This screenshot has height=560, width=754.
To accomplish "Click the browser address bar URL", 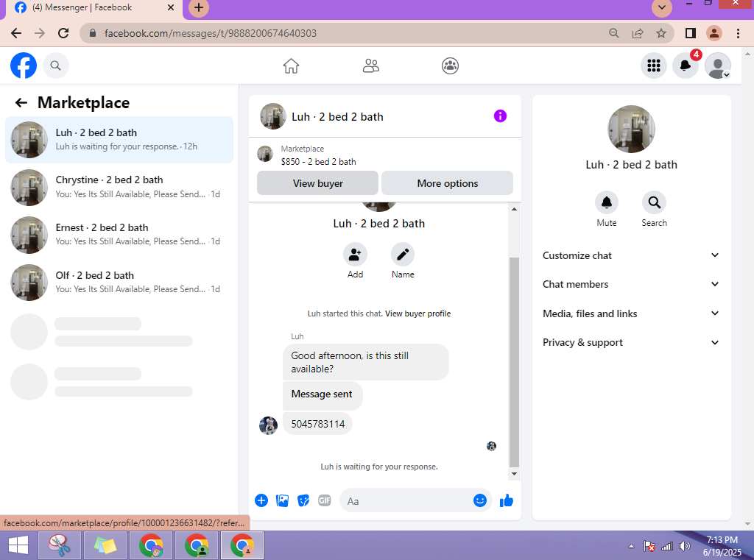I will (211, 33).
